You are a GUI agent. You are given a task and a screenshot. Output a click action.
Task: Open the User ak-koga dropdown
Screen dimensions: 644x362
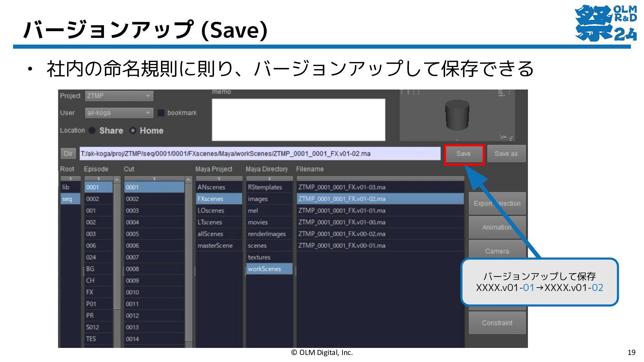[119, 113]
